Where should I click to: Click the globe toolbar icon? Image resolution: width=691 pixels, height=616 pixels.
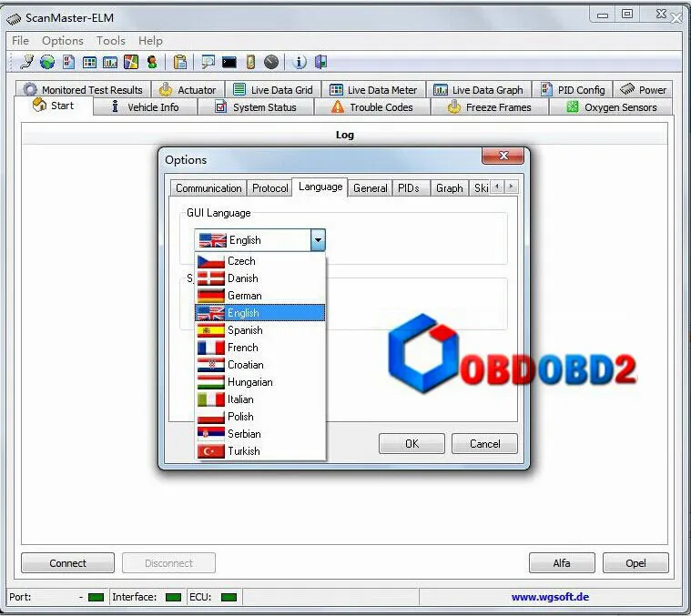click(x=47, y=62)
